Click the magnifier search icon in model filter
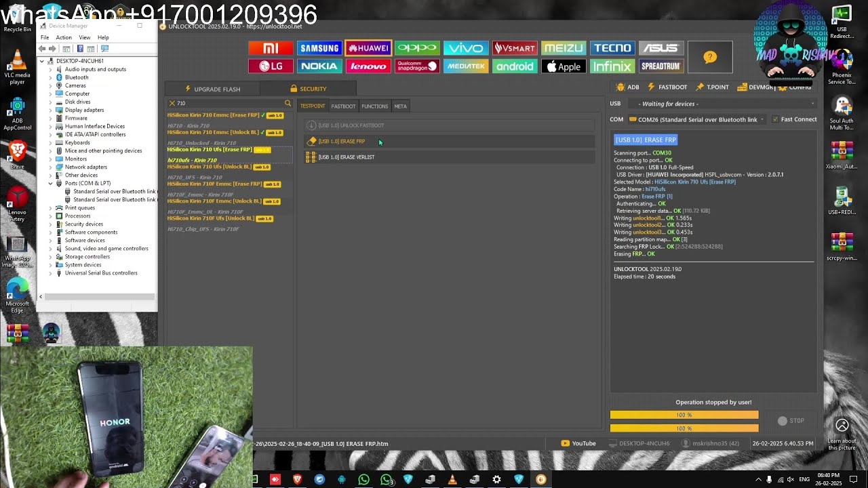 point(288,104)
